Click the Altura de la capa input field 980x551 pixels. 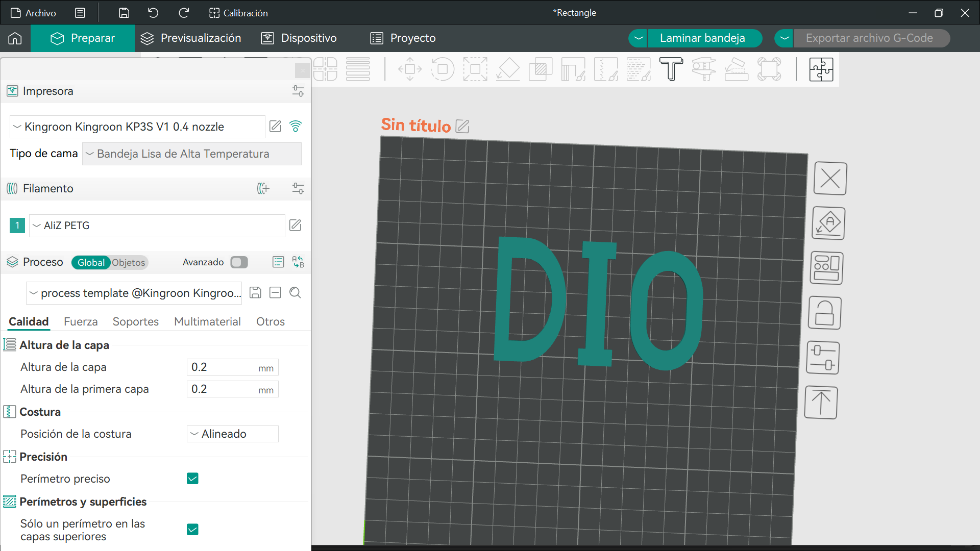click(233, 367)
